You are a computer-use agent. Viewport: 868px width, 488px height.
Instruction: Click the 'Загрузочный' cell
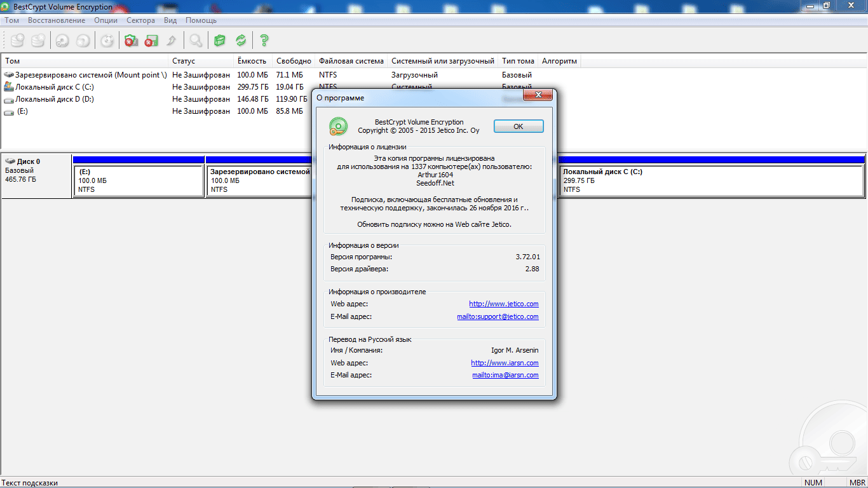click(x=414, y=75)
